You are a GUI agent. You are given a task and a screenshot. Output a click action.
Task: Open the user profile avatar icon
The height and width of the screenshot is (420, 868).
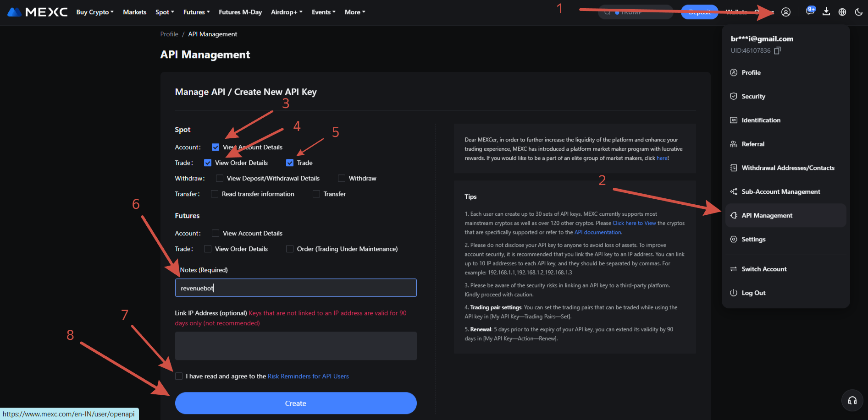tap(786, 12)
